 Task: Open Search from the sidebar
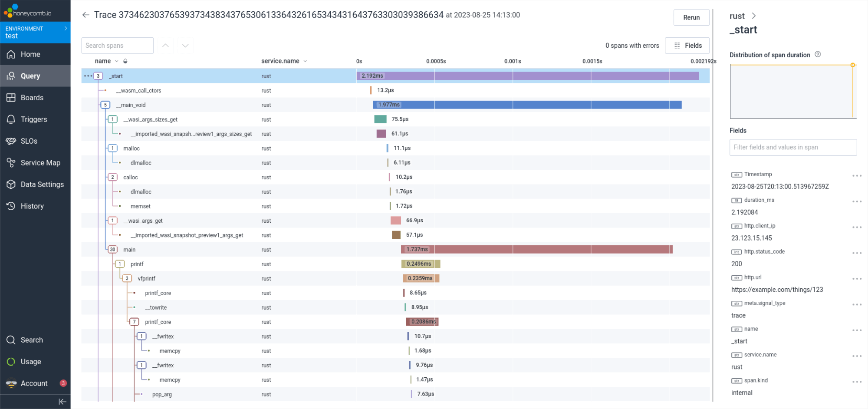[x=32, y=340]
